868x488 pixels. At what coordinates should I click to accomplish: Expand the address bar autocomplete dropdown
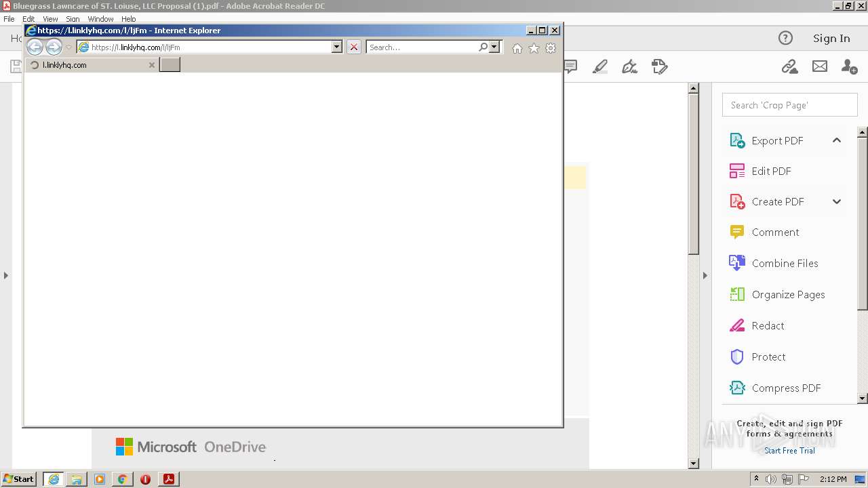337,47
